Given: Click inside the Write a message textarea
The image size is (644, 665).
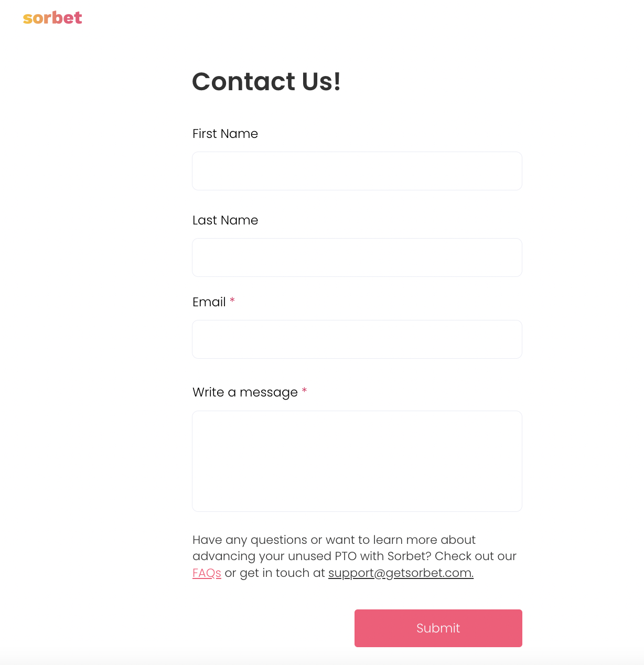Looking at the screenshot, I should (357, 461).
